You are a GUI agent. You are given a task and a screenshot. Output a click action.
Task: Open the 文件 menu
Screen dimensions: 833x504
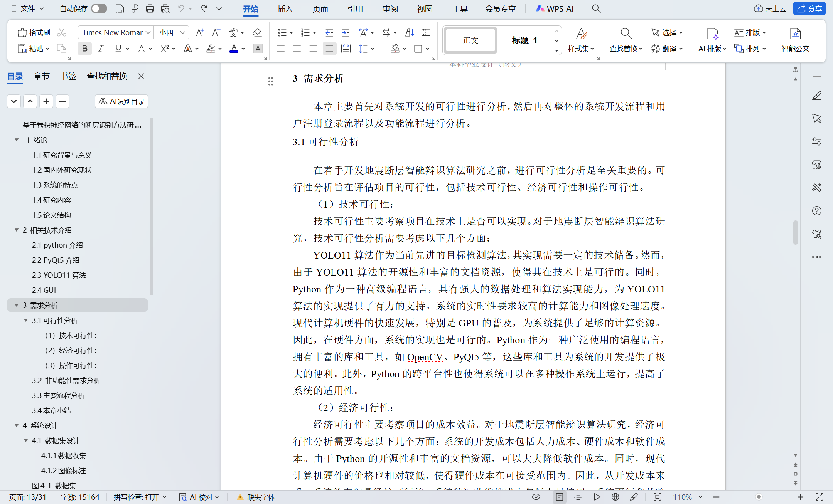pos(27,8)
